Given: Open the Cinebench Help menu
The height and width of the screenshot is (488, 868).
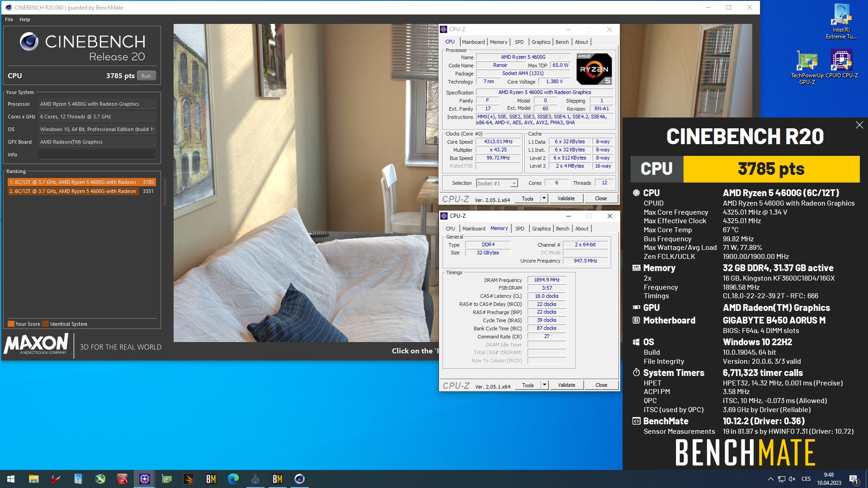Looking at the screenshot, I should point(25,19).
